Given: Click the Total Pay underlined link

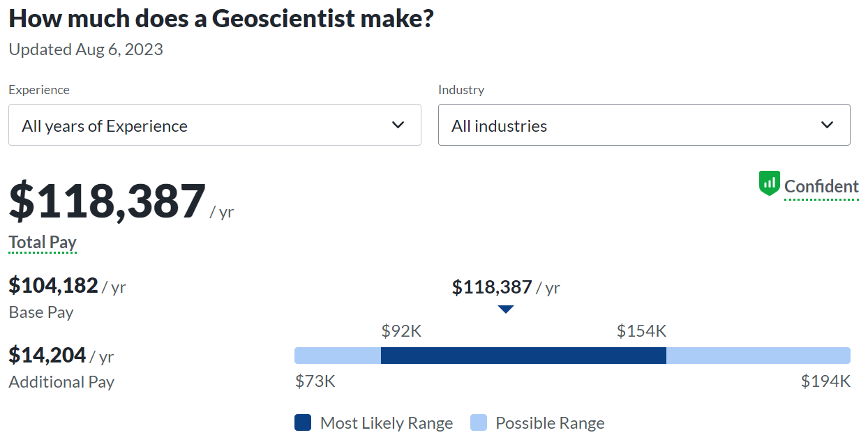Looking at the screenshot, I should [x=43, y=243].
